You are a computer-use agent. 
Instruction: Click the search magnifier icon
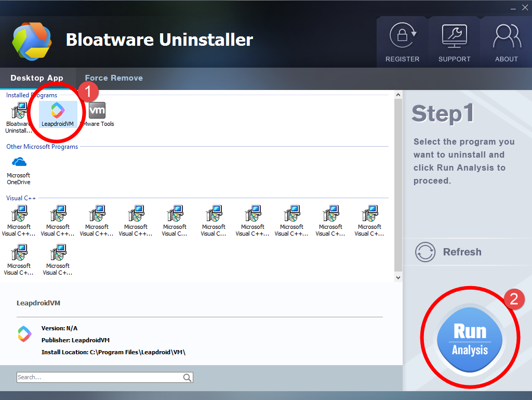pos(187,378)
